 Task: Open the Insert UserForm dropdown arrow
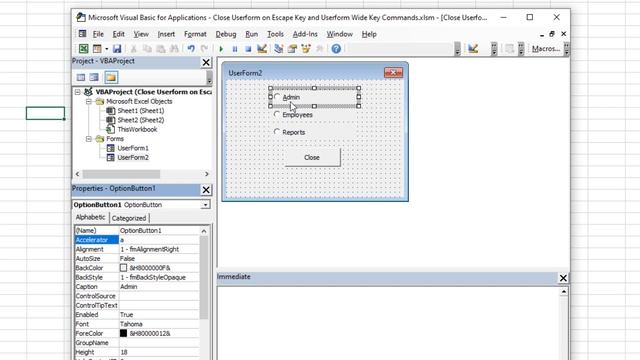[107, 49]
